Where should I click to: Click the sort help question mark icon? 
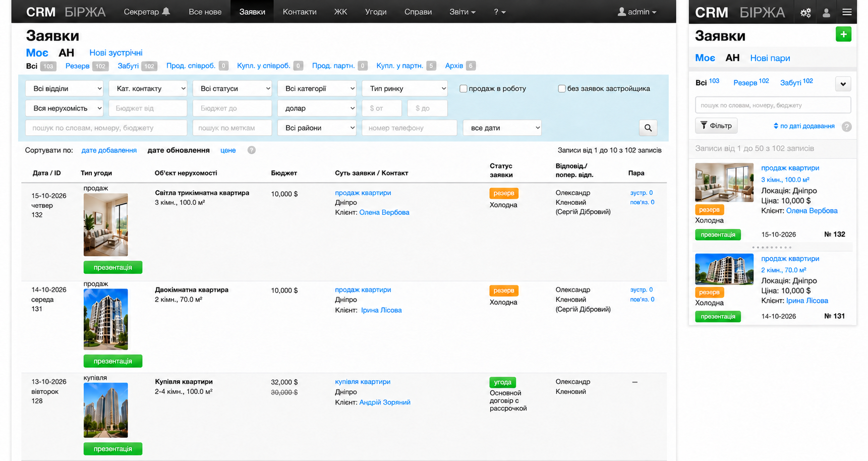[x=251, y=150]
